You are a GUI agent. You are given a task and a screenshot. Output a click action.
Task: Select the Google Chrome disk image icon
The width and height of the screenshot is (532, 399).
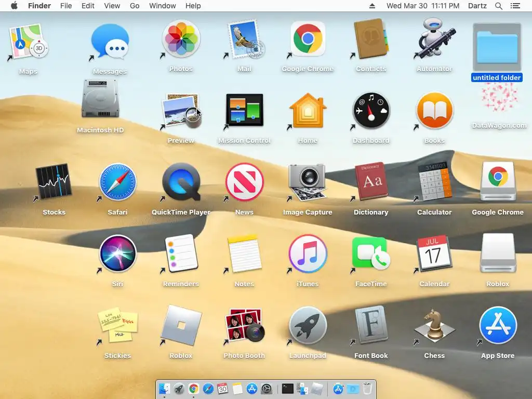point(498,181)
